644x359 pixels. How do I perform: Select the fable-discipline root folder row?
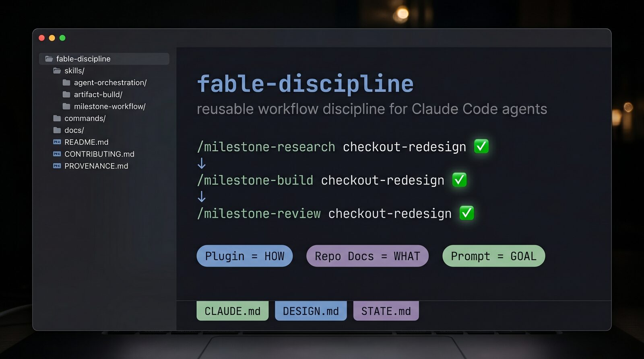pyautogui.click(x=104, y=59)
